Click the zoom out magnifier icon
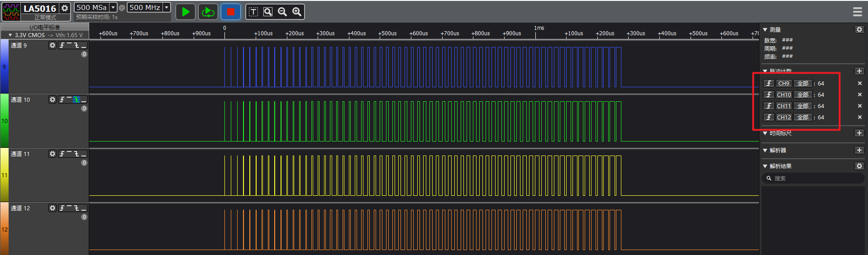Viewport: 868px width, 255px height. point(282,12)
